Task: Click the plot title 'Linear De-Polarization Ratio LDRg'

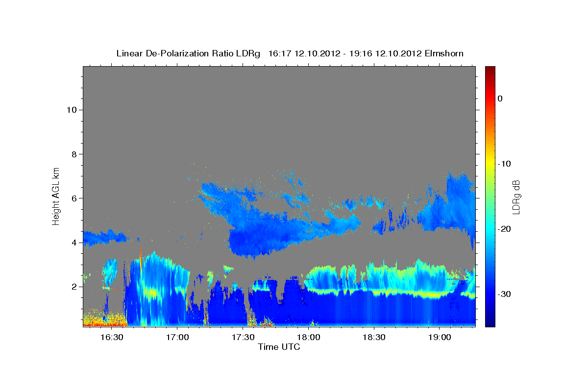Action: (188, 53)
